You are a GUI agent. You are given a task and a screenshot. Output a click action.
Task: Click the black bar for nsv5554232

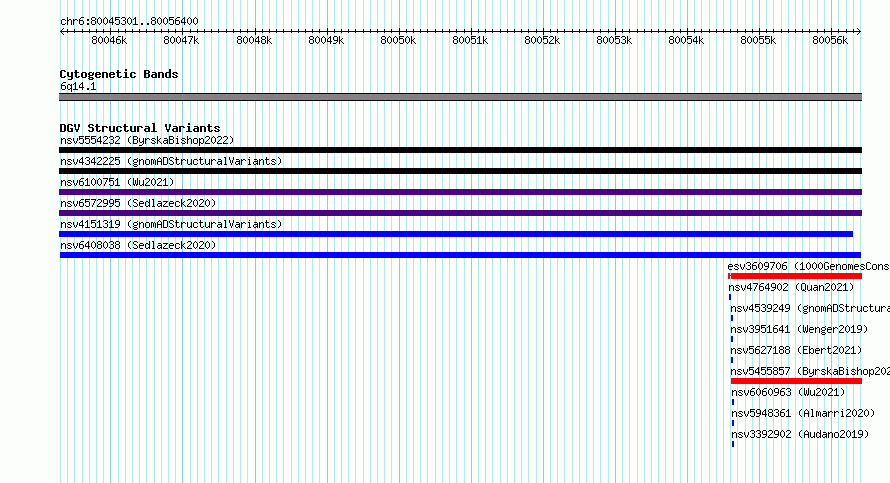(x=460, y=150)
